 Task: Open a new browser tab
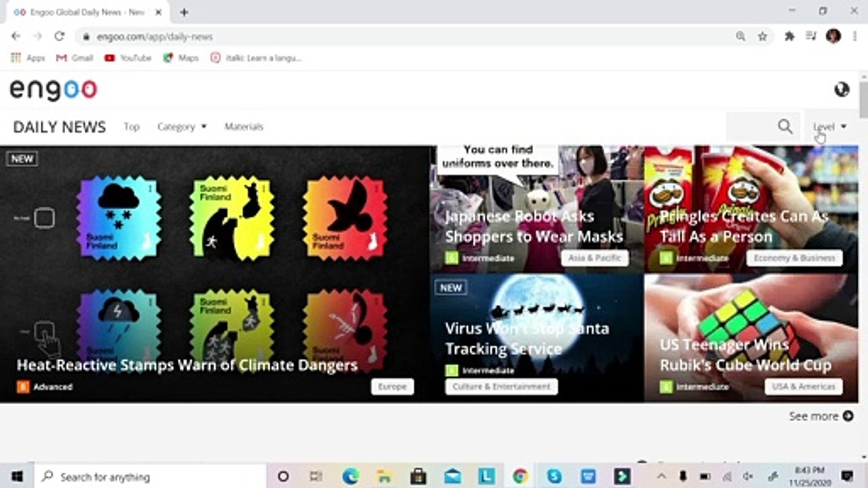tap(184, 12)
